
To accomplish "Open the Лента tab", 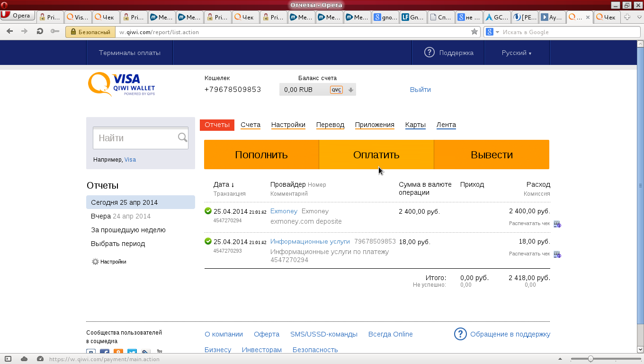I will 446,125.
